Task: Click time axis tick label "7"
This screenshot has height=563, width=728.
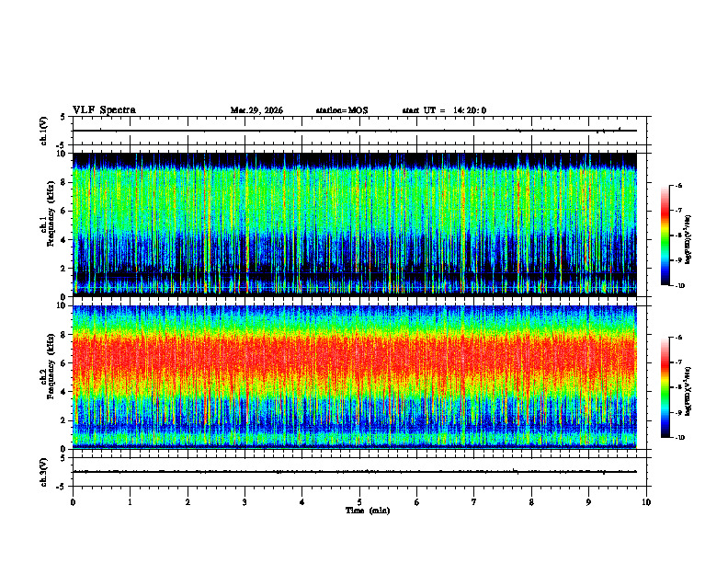Action: (x=474, y=502)
